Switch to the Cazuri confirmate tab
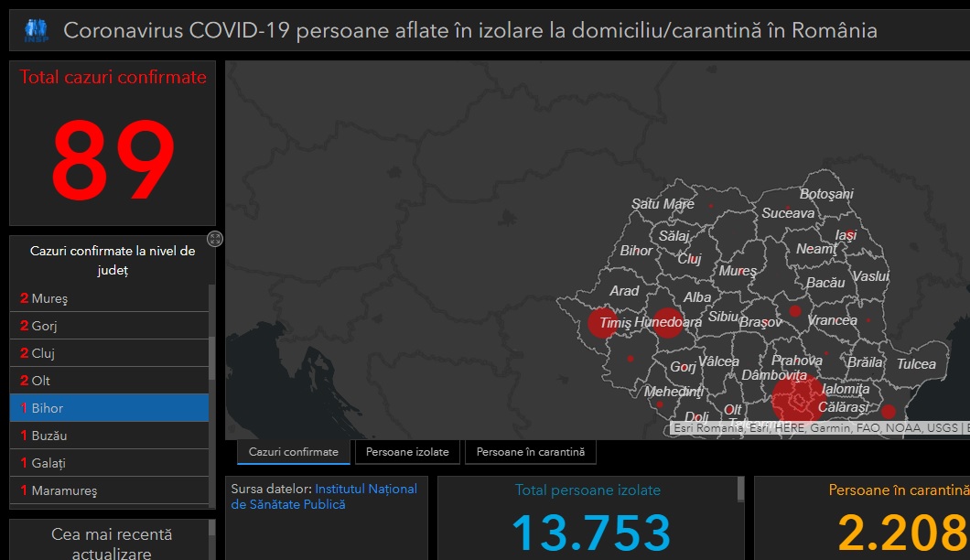Image resolution: width=970 pixels, height=560 pixels. tap(293, 452)
